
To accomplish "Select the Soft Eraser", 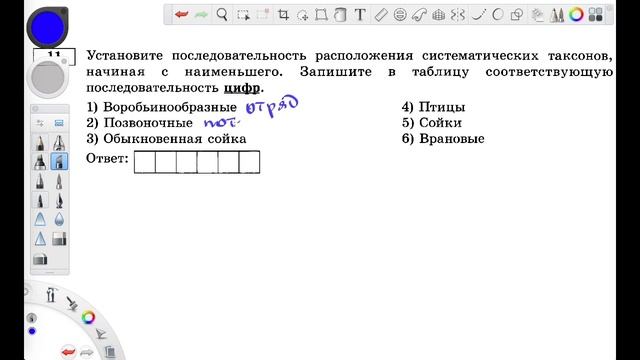I will click(40, 259).
